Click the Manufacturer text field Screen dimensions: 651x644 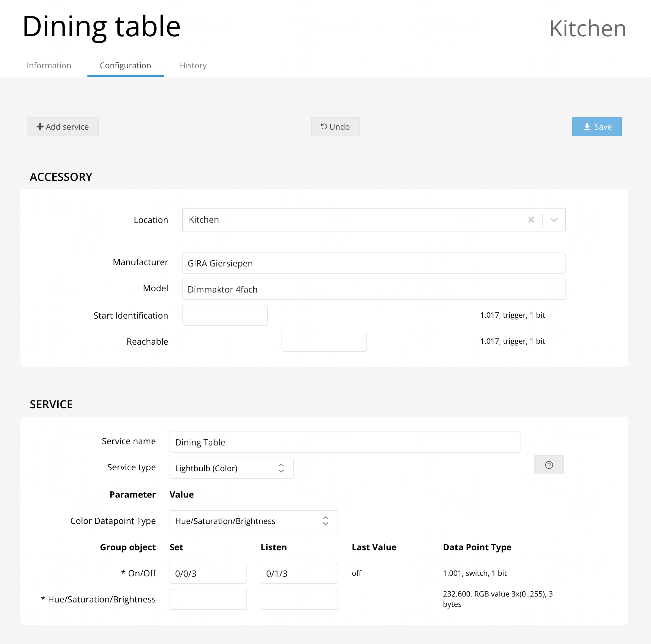(373, 263)
